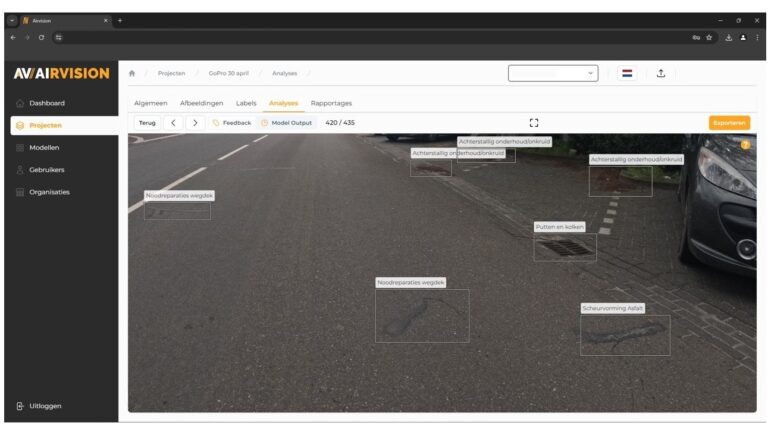
Task: Click the password key icon in address bar
Action: (696, 38)
